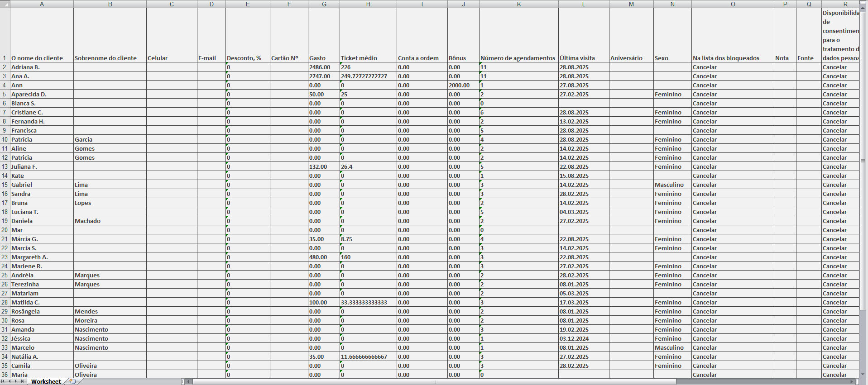Insert a new worksheet via tab icon
This screenshot has height=385, width=868.
click(72, 381)
